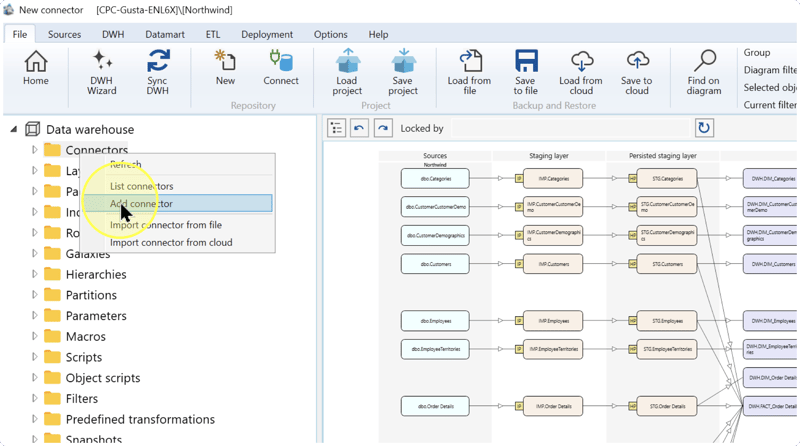Select the dbo.Customers source node

point(435,264)
